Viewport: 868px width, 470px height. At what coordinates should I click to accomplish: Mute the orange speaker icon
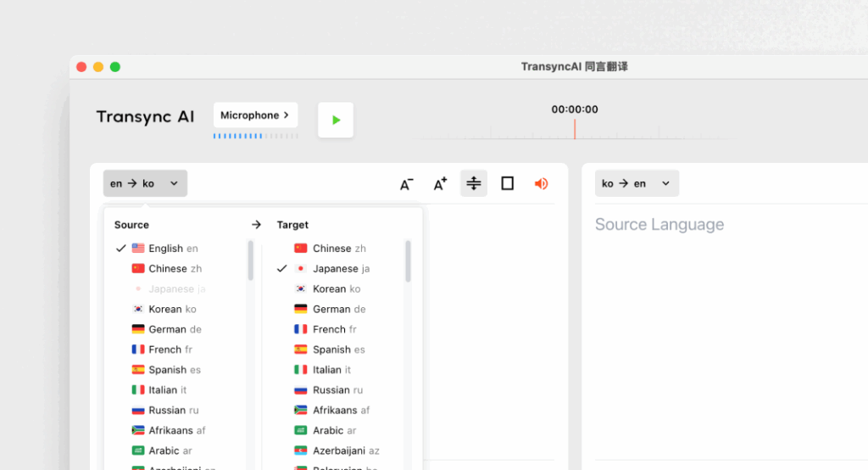541,183
